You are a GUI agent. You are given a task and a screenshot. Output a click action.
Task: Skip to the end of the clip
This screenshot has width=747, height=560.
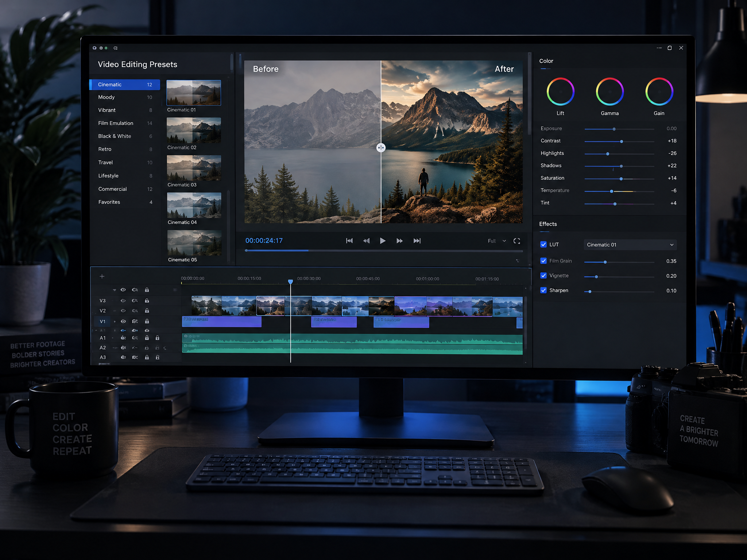tap(417, 241)
